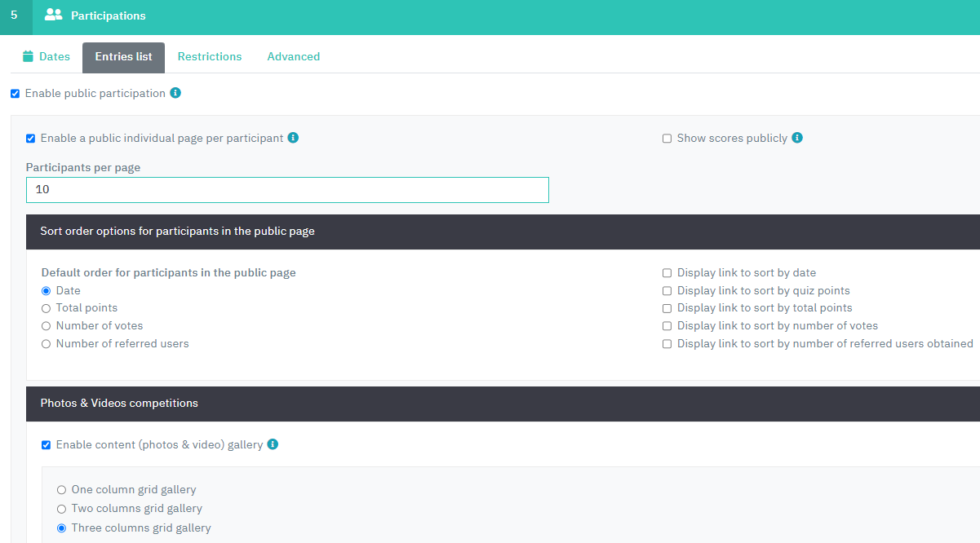Select One column grid gallery
980x543 pixels.
62,490
